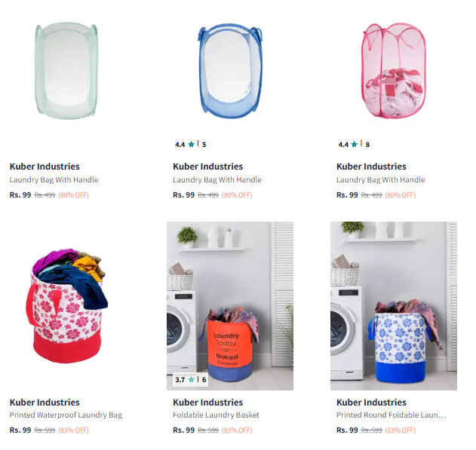Click the 4.4 star rating with 5 reviews
Image resolution: width=476 pixels, height=450 pixels.
(x=191, y=144)
